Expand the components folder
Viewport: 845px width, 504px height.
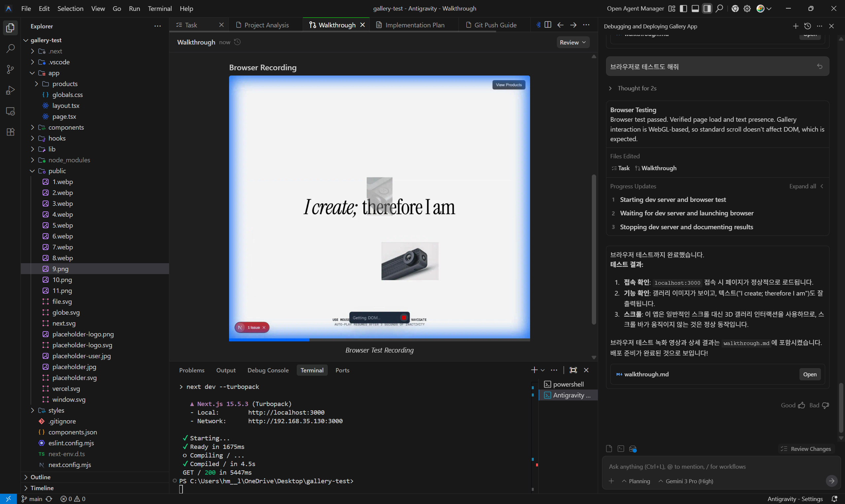(66, 127)
